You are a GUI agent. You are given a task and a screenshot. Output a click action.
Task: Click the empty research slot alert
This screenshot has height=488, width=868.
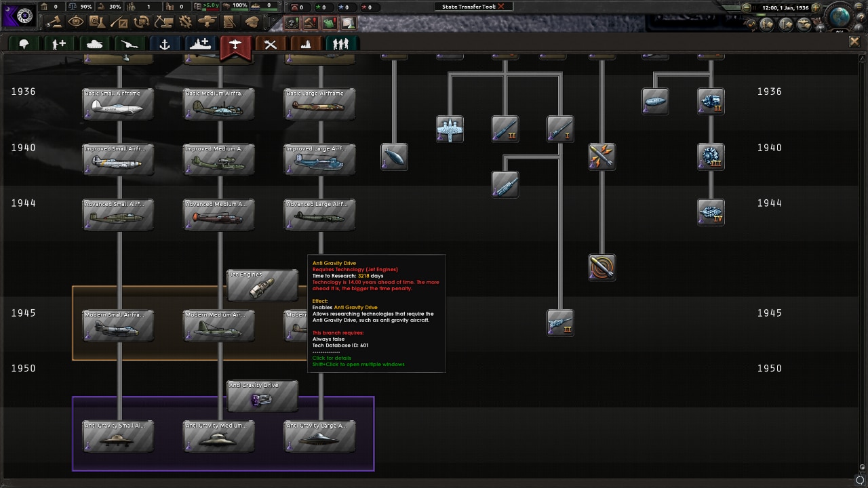pyautogui.click(x=349, y=22)
